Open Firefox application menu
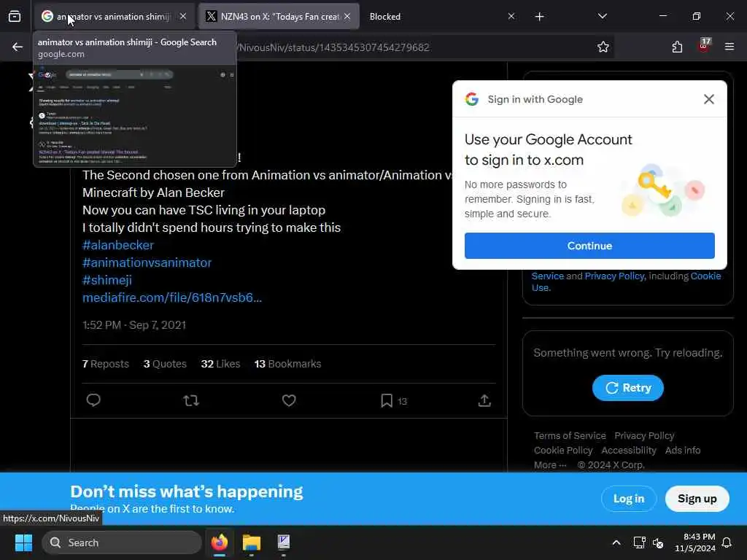 pyautogui.click(x=729, y=47)
